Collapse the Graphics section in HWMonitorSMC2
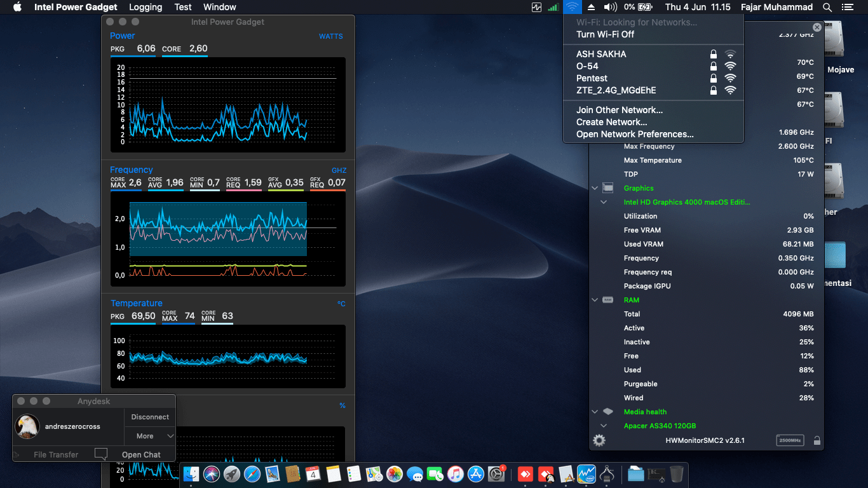 coord(595,188)
